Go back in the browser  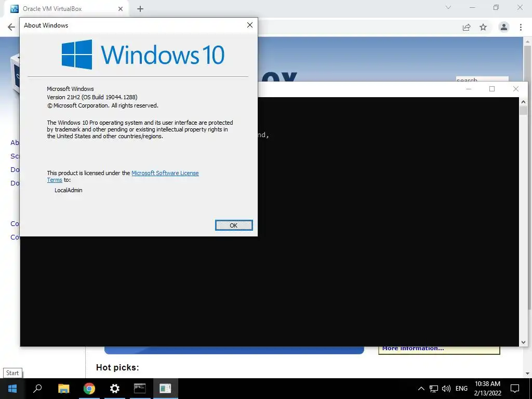[x=11, y=27]
